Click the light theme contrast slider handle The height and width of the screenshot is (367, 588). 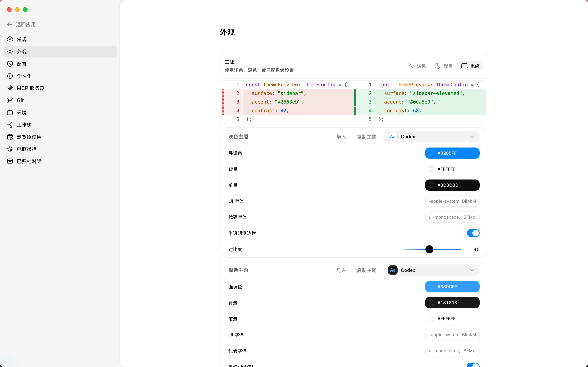[429, 249]
